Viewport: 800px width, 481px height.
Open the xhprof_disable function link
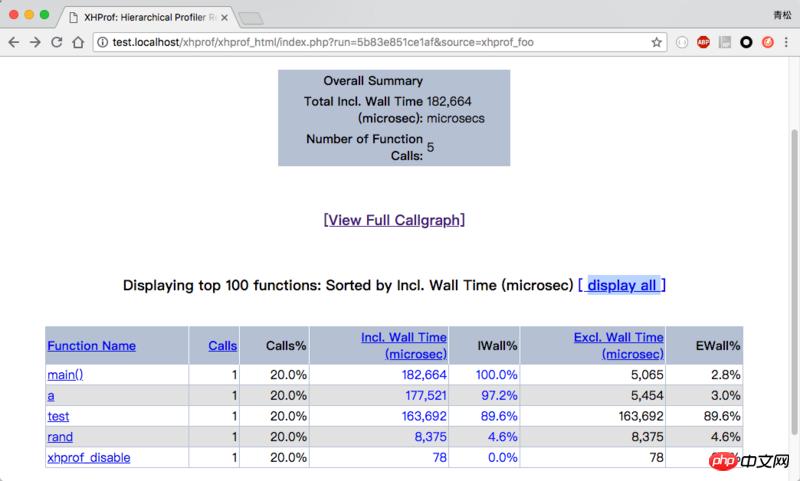tap(89, 458)
